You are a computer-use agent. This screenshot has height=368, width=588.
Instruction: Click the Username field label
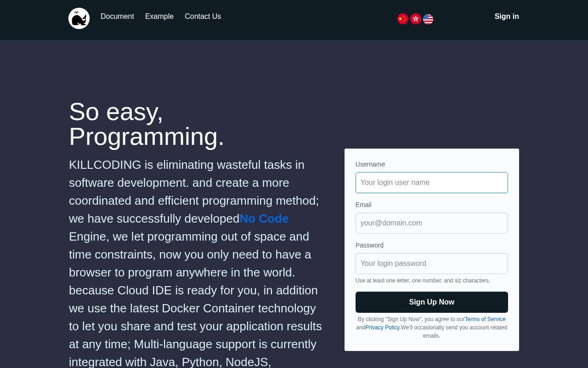(370, 164)
